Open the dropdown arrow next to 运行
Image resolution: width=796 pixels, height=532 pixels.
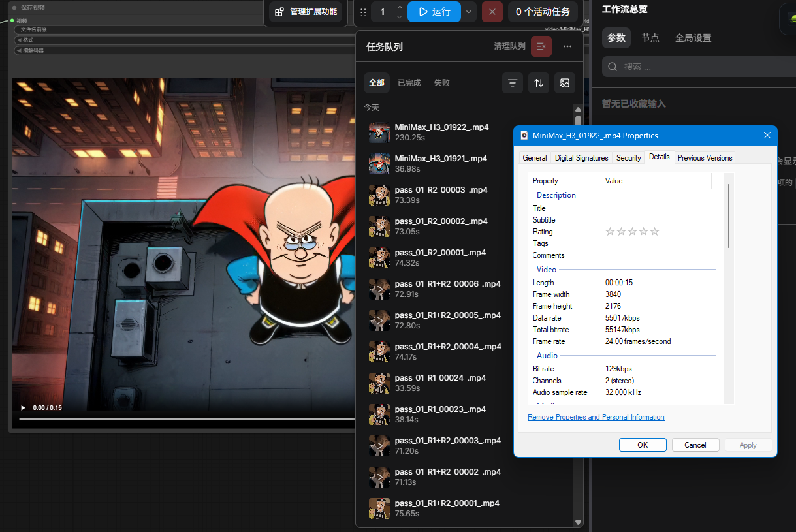[469, 12]
